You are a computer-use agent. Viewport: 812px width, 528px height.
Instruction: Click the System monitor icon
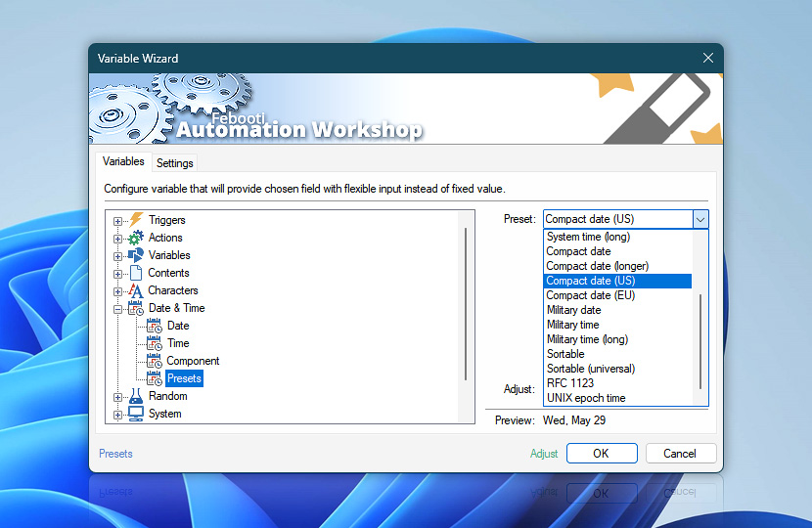point(136,414)
